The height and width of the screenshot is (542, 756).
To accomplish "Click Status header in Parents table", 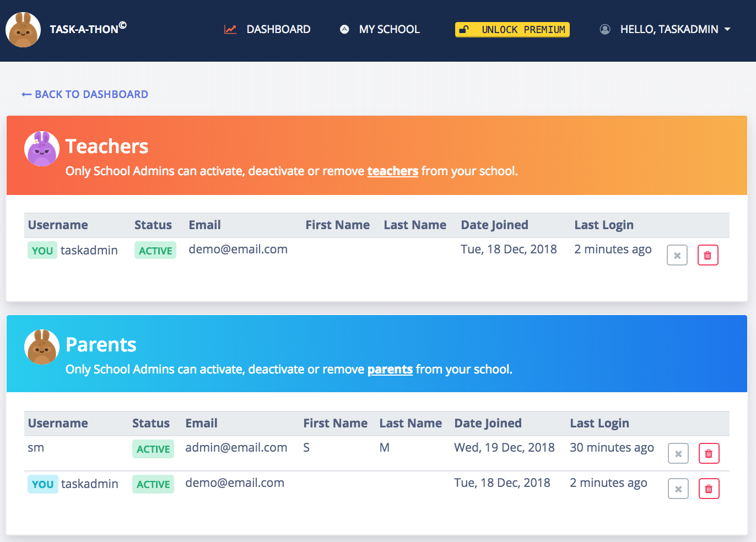I will [151, 423].
